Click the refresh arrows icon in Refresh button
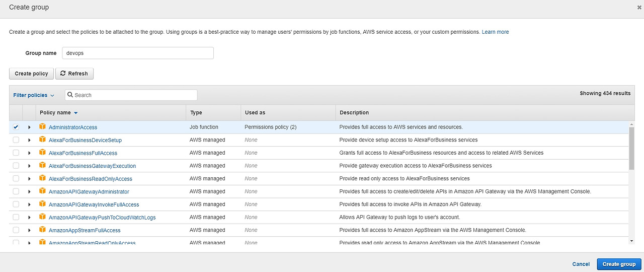Viewport: 644px width, 272px height. click(x=63, y=74)
